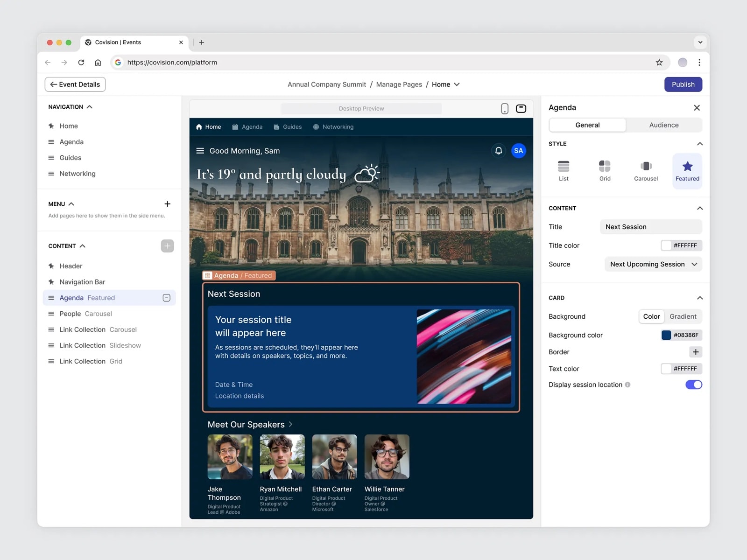Show info for Display session location
Viewport: 747px width, 560px height.
(x=627, y=385)
